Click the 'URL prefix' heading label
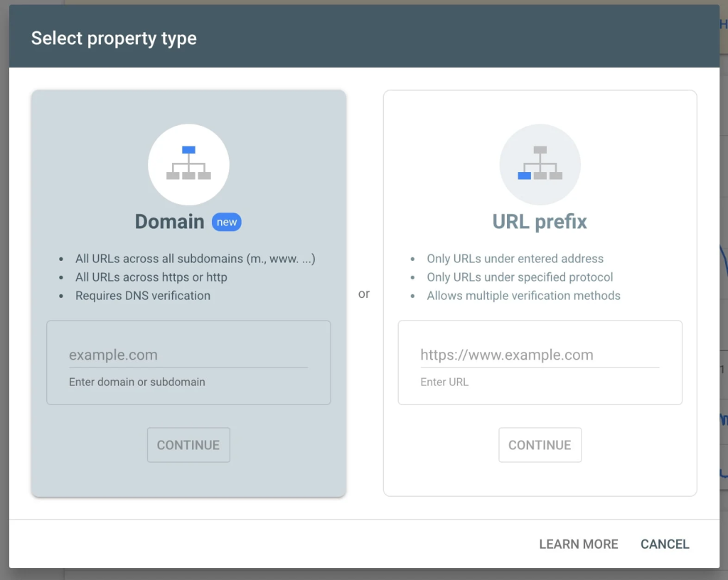This screenshot has height=580, width=728. click(x=539, y=222)
